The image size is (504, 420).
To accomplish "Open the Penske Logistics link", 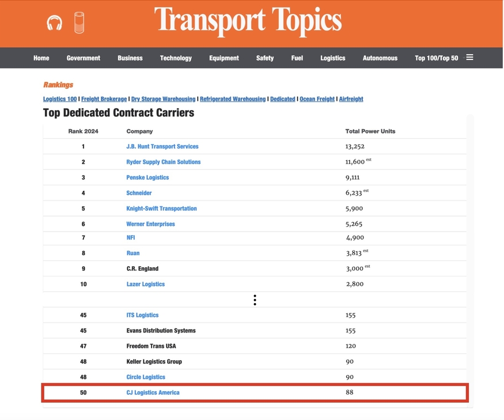I will 147,177.
